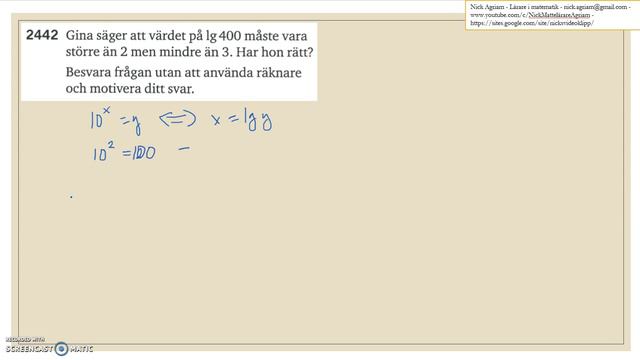Open the sites.google.com nickvideoklipp link
Screen dimensions: 640x360
tap(532, 23)
